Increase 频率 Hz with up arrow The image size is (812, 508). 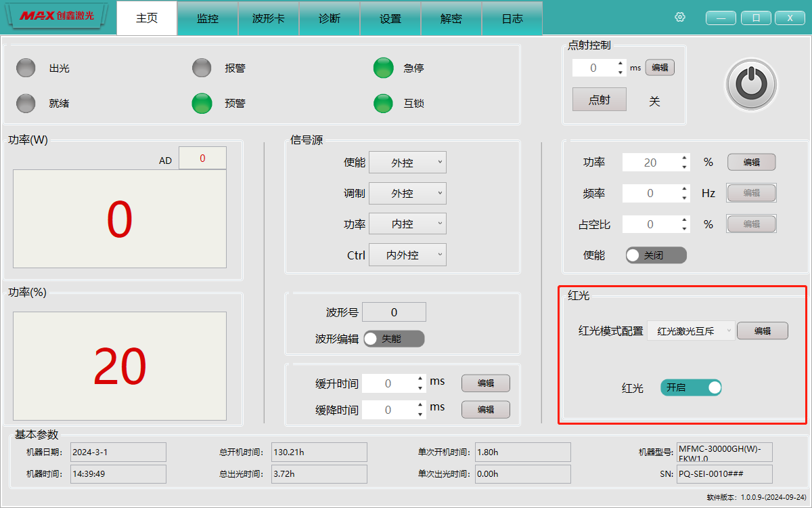[x=685, y=189]
